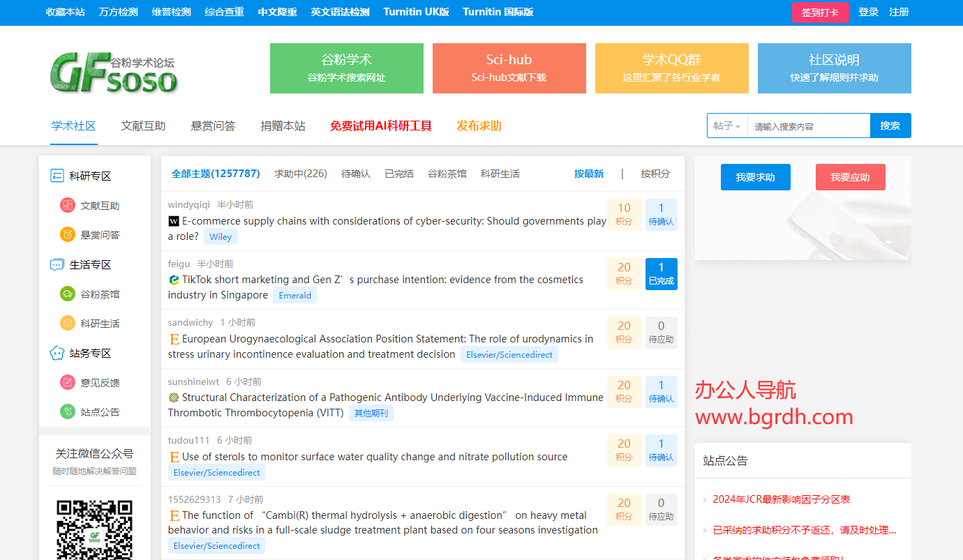Click the GFsoso forum logo

114,73
